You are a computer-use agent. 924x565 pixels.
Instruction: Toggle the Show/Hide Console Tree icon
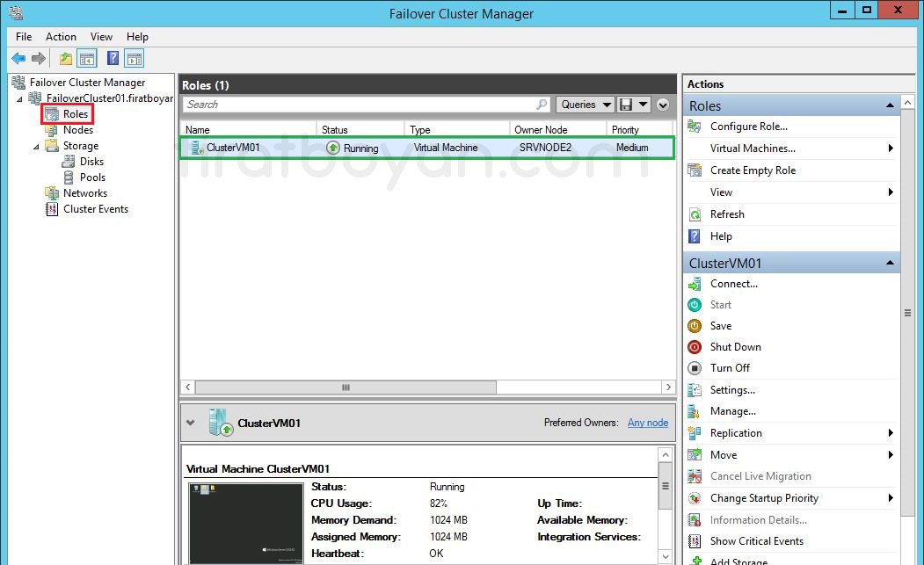[87, 58]
